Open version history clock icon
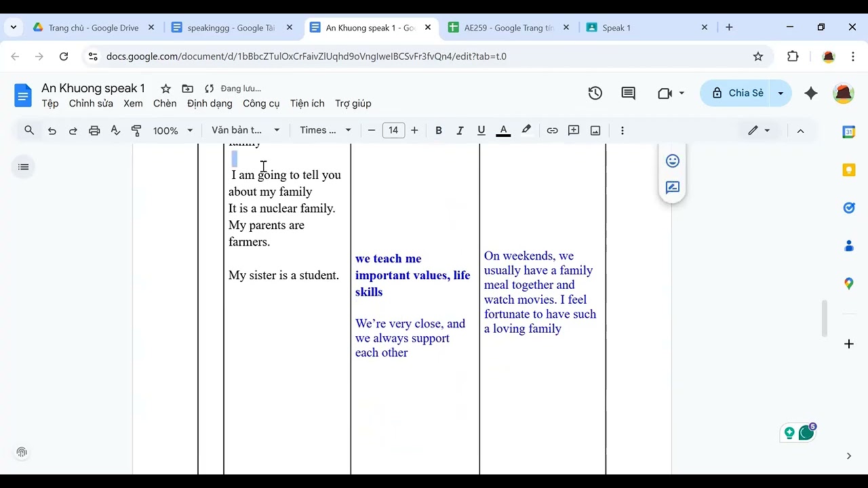This screenshot has height=488, width=868. 595,94
